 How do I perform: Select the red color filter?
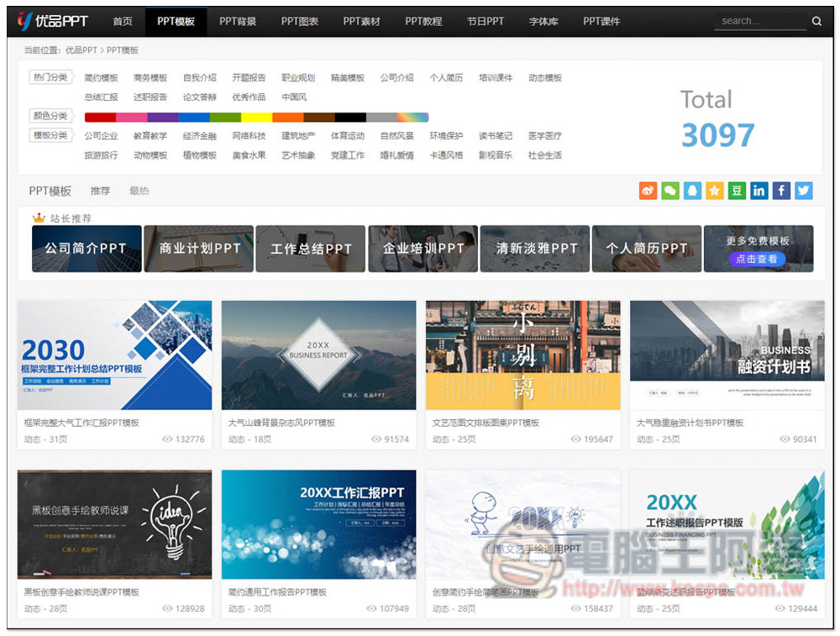[x=100, y=118]
